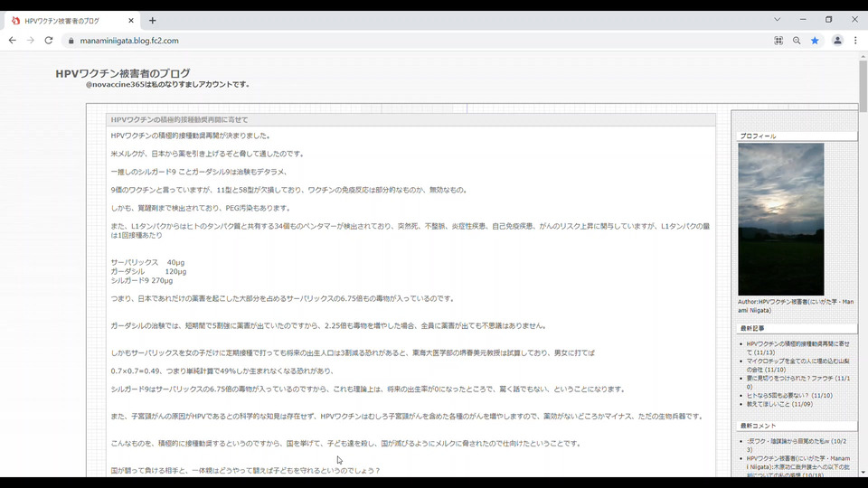
Task: Click the address bar URL manaminiigata.blog.fc2.com
Action: (x=129, y=41)
